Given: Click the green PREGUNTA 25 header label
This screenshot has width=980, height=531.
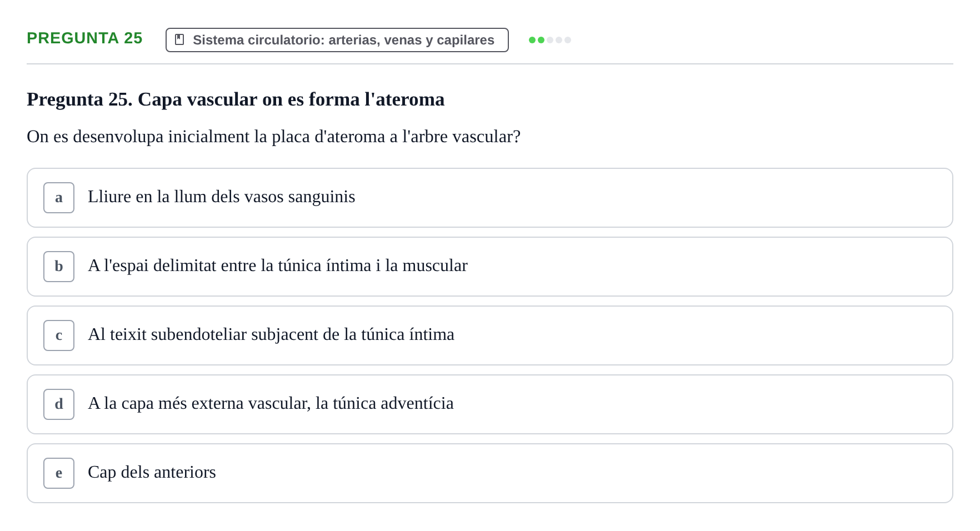Looking at the screenshot, I should coord(84,38).
